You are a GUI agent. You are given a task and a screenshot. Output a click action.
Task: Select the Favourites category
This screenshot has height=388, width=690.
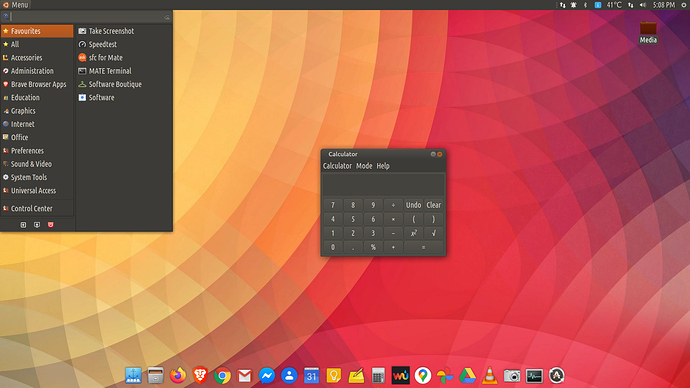[x=37, y=31]
